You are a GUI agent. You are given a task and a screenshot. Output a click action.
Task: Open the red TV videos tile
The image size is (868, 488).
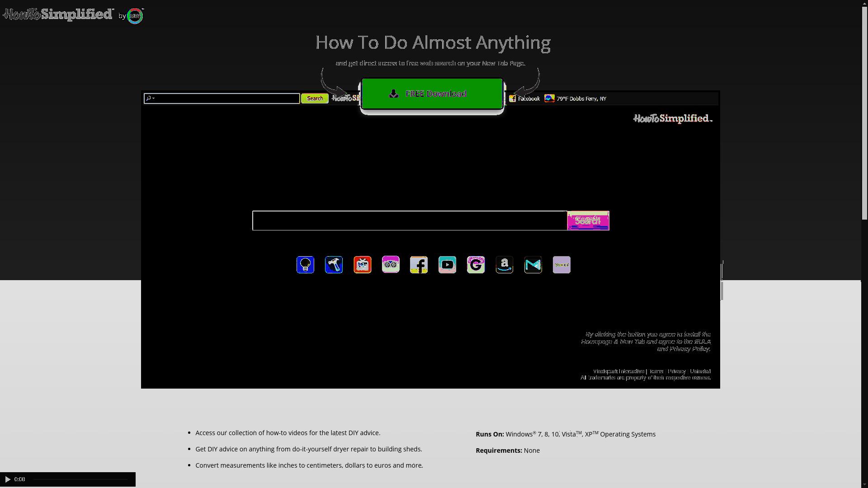[362, 265]
